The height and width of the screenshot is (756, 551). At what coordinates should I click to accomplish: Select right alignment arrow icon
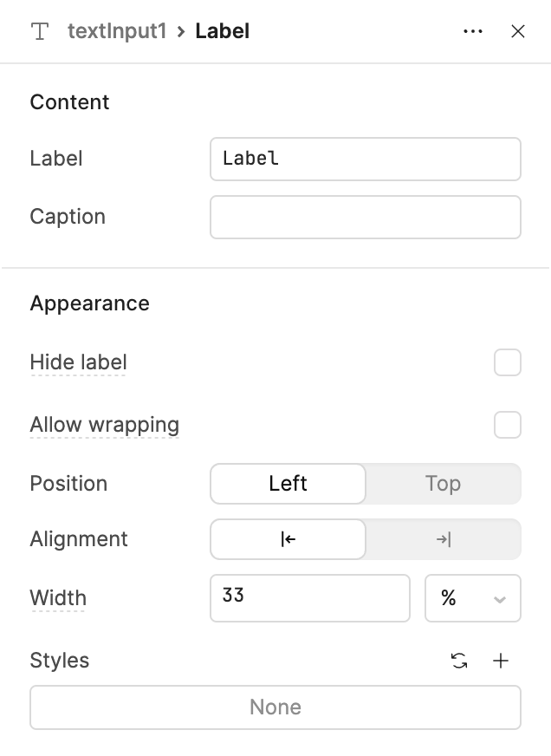pos(443,539)
